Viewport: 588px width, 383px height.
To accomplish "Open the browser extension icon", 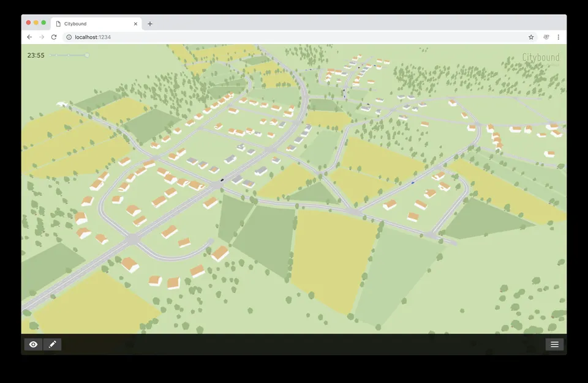I will [x=546, y=37].
